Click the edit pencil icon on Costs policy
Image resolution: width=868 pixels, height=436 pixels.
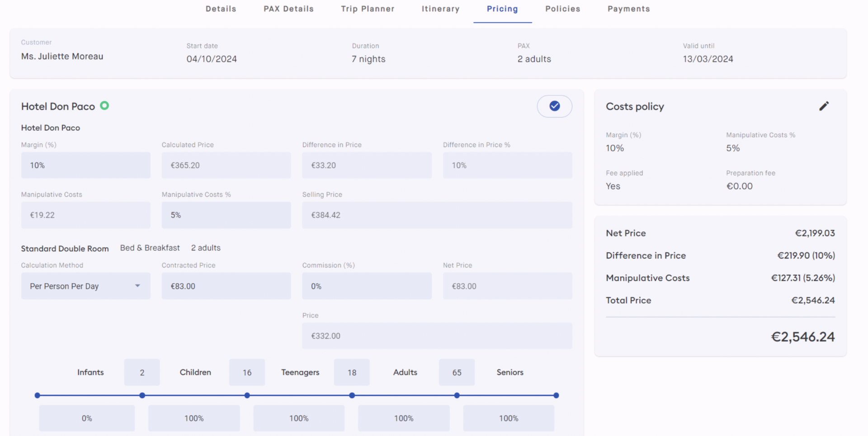824,106
